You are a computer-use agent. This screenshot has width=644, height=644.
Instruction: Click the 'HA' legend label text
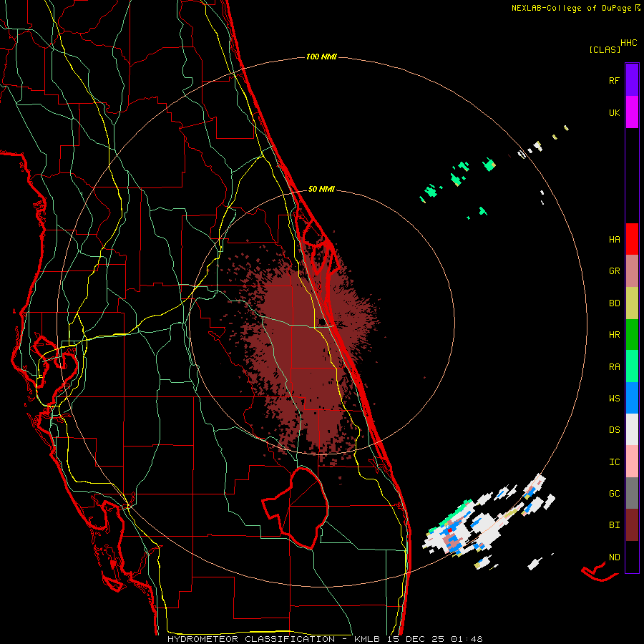614,240
